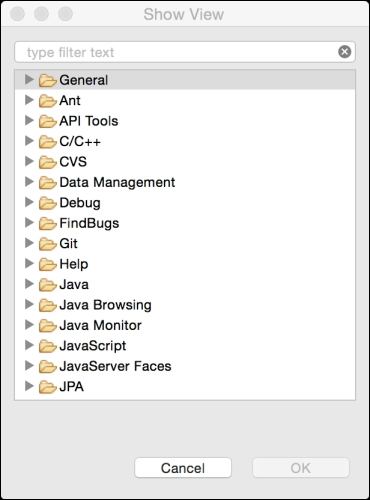
Task: Clear the filter text with the X icon
Action: pyautogui.click(x=344, y=52)
